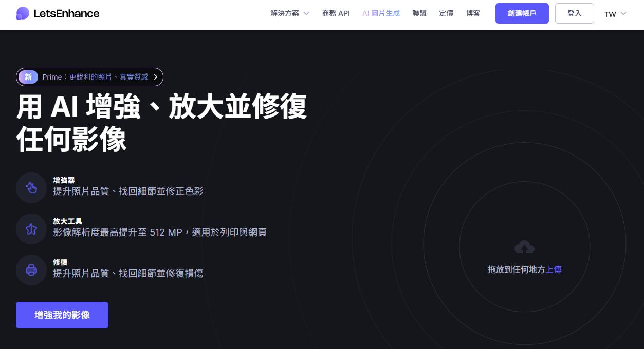This screenshot has width=644, height=349.
Task: Click the 增強器 hand-sparkle icon
Action: coord(31,188)
